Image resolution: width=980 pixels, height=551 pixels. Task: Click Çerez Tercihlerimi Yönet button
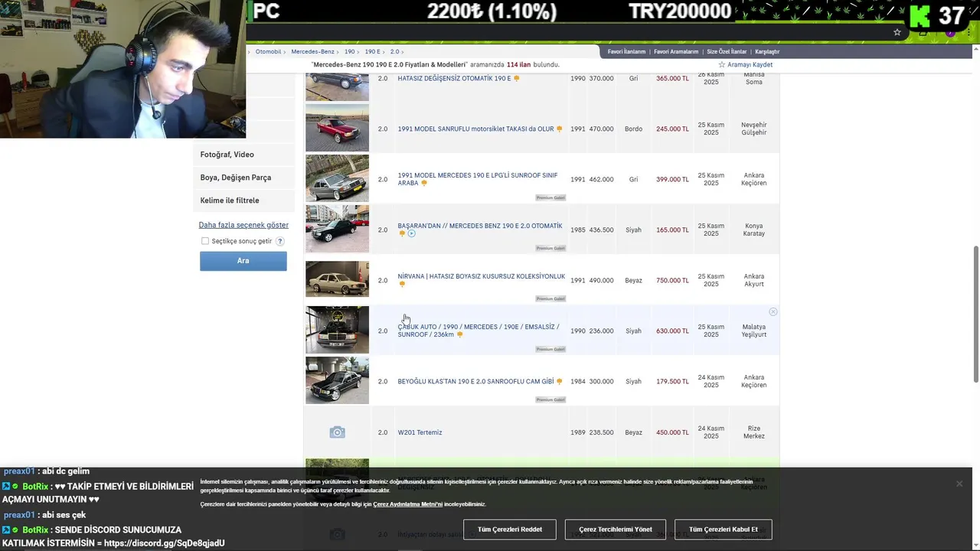tap(616, 530)
